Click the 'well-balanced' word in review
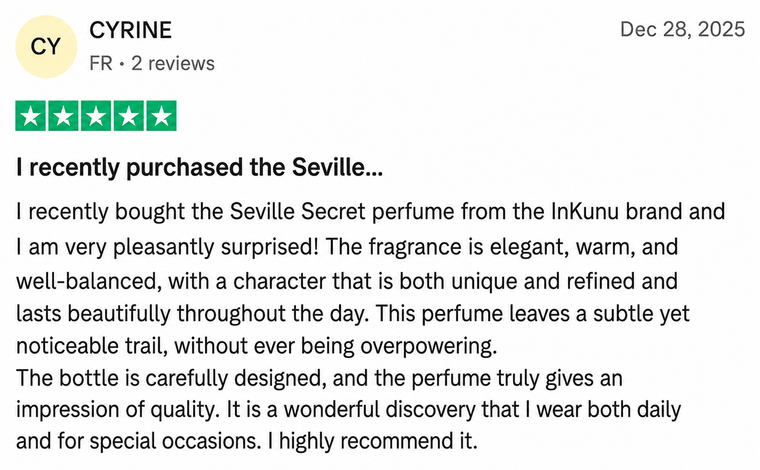Viewport: 760px width, 470px height. 87,282
